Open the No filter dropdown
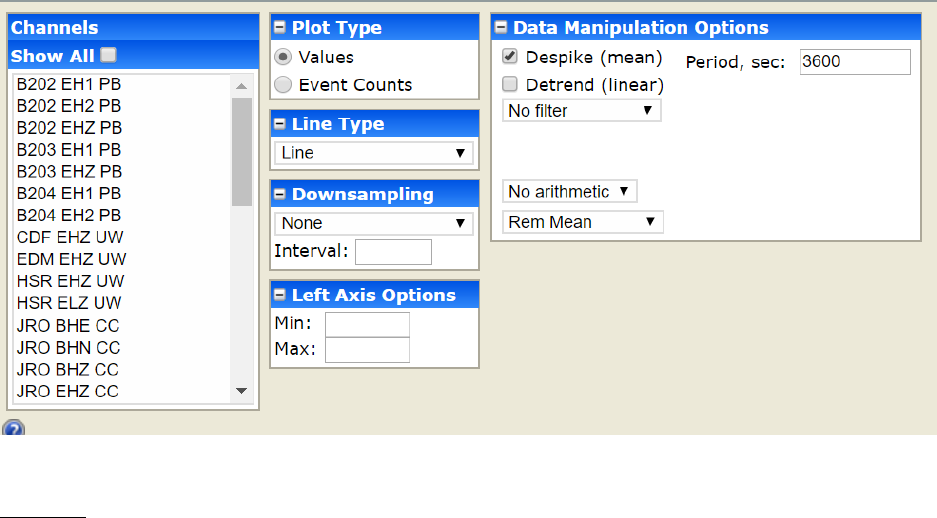This screenshot has width=937, height=518. point(581,111)
